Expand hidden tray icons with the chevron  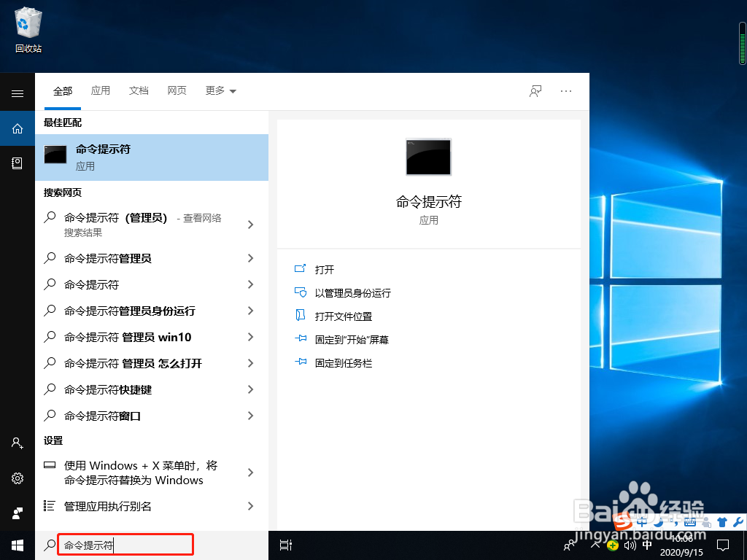click(x=595, y=545)
